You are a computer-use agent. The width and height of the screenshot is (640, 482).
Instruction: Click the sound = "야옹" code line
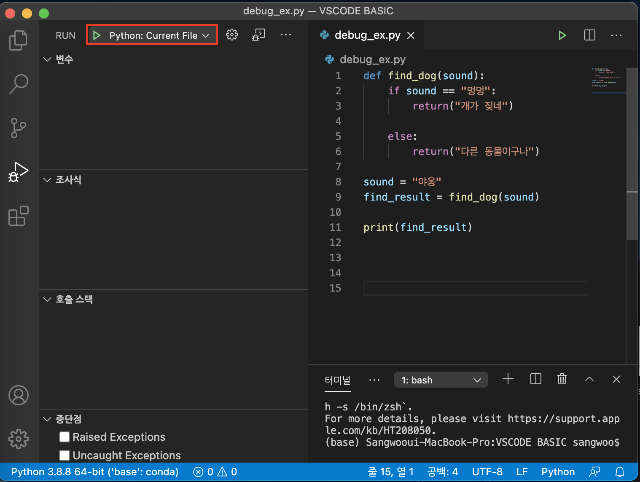point(402,182)
